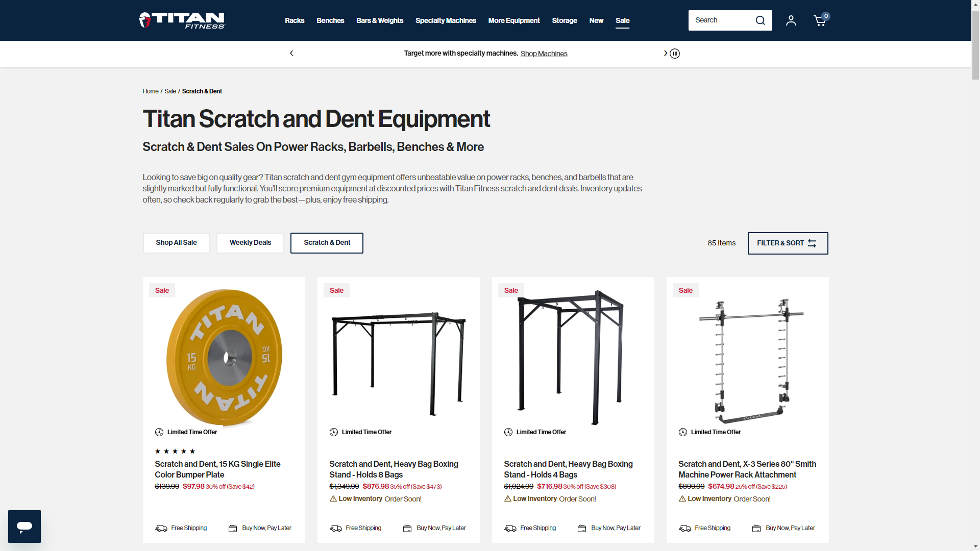The height and width of the screenshot is (551, 980).
Task: Click the 4-bag boxing stand product image
Action: click(x=571, y=357)
